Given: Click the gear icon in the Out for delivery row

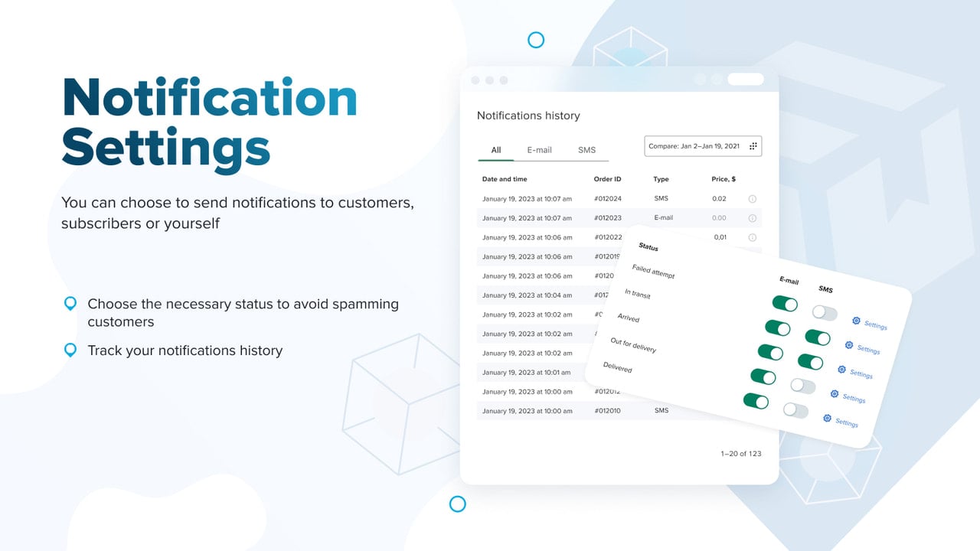Looking at the screenshot, I should tap(834, 394).
